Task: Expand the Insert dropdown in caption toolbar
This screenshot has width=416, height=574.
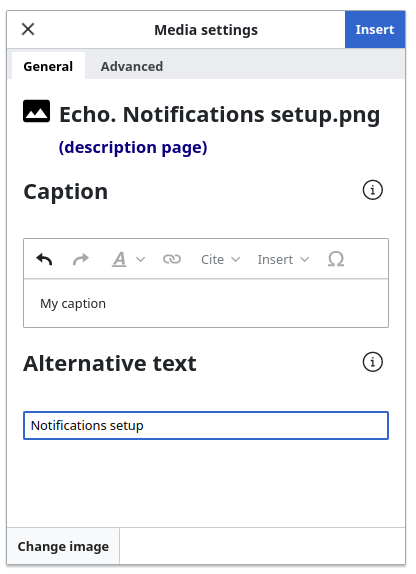Action: pos(283,260)
